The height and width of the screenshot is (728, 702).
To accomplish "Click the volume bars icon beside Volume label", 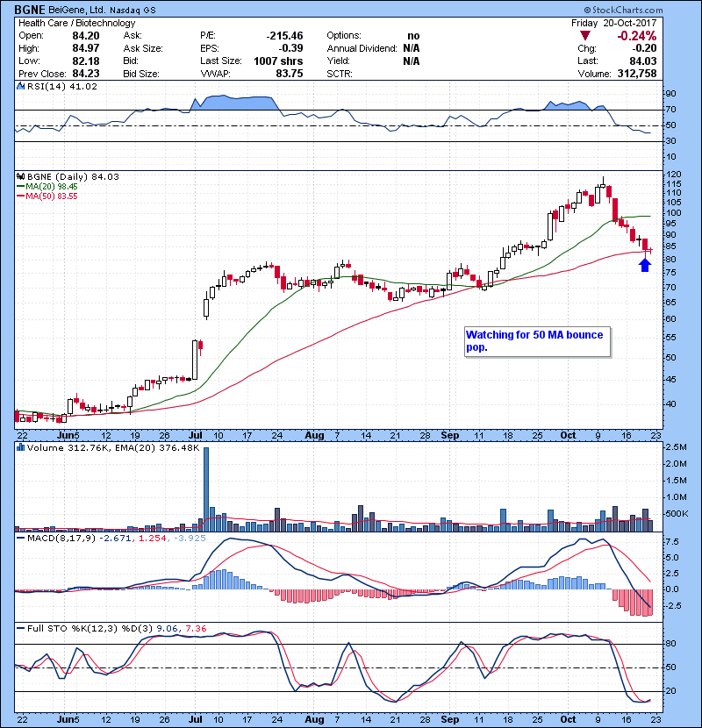I will (x=20, y=447).
